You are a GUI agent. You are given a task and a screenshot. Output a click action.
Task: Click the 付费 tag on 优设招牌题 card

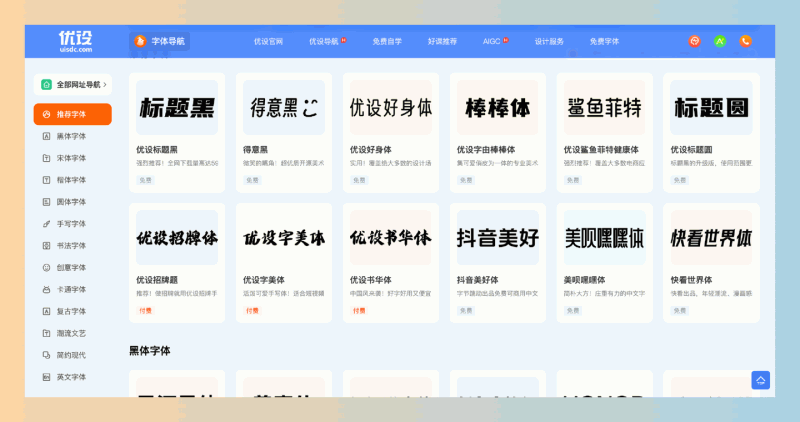[x=145, y=311]
